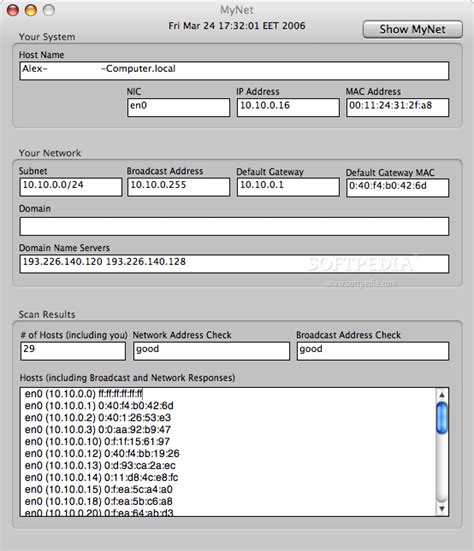Click the red close window button
Viewport: 474px width, 551px height.
click(x=13, y=10)
